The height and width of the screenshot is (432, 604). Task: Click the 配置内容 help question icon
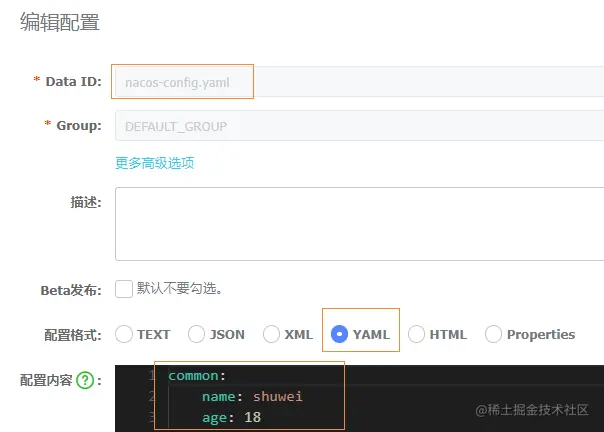click(85, 380)
